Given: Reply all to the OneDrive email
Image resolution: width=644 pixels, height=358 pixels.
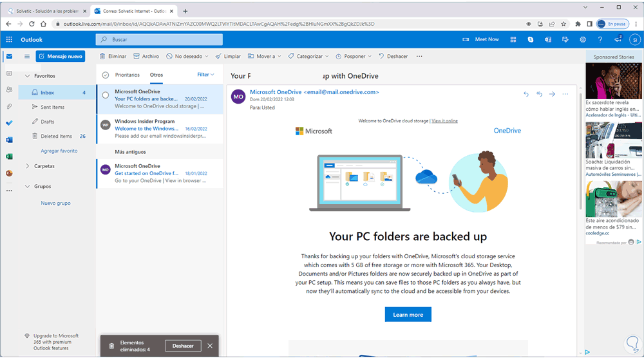Looking at the screenshot, I should (539, 94).
